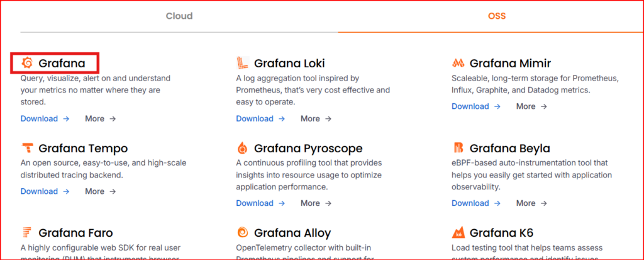Screen dimensions: 644x260
Task: Open the Grafana Alloy heading
Action: coord(292,233)
